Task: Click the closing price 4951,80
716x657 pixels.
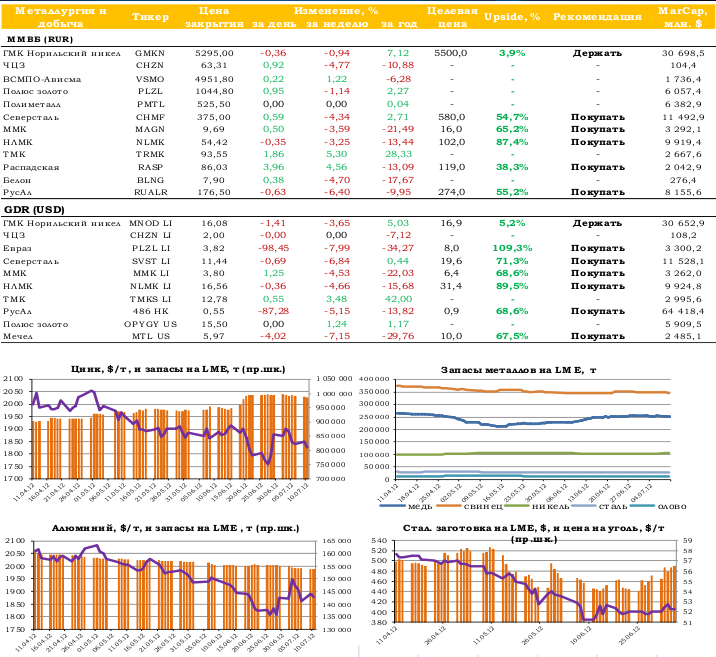Action: [214, 79]
